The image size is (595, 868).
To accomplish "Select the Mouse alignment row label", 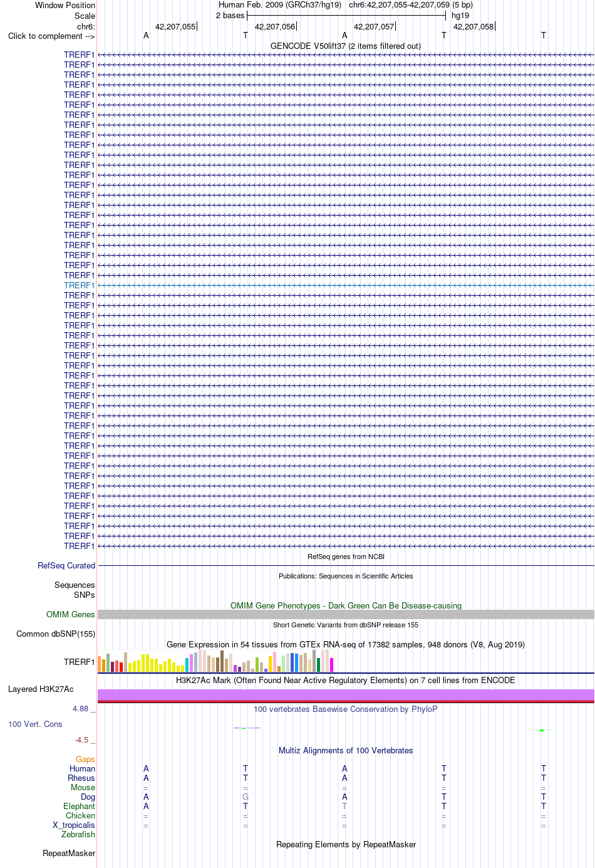I will pyautogui.click(x=83, y=787).
